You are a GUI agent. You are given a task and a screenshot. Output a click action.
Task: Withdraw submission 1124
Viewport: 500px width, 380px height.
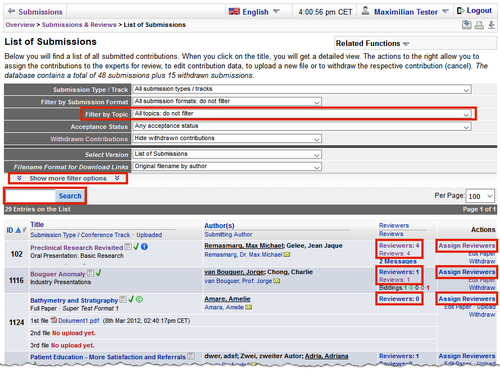[x=482, y=315]
